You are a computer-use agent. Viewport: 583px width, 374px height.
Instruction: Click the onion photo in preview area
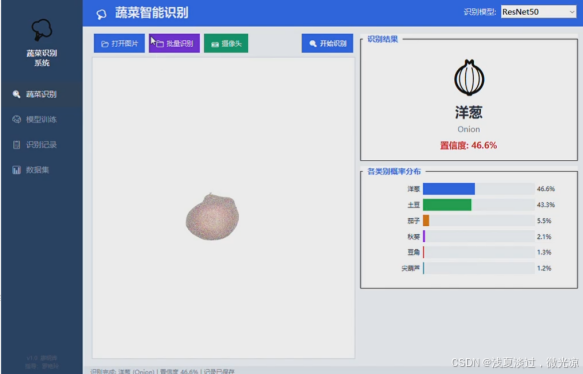click(x=212, y=217)
